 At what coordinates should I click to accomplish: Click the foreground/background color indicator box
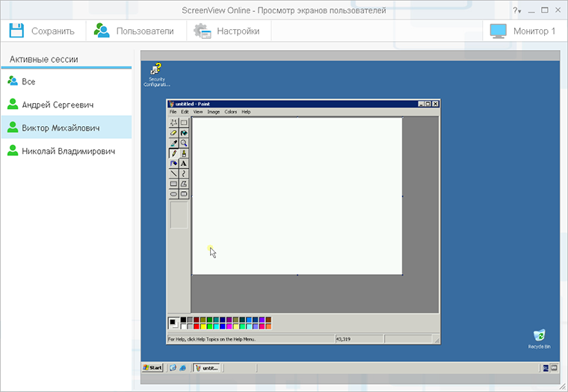[173, 323]
